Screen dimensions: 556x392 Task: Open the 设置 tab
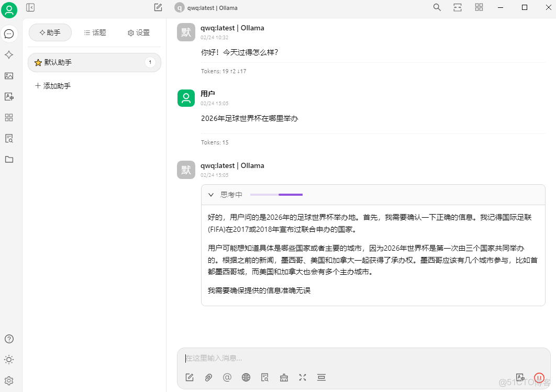[138, 32]
